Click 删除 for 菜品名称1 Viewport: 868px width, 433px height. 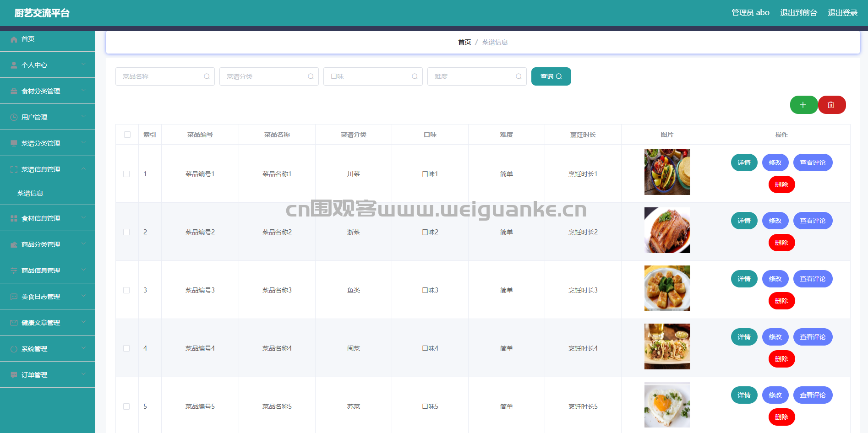tap(781, 184)
